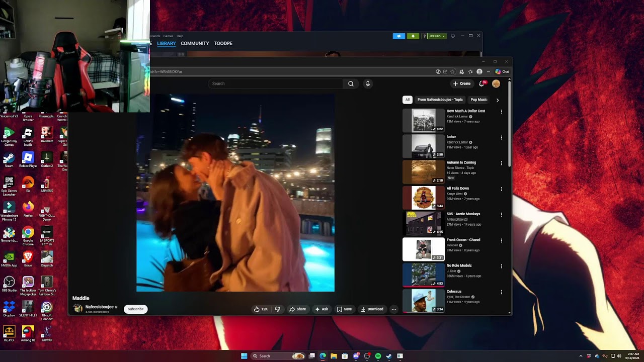This screenshot has width=644, height=362.
Task: Open Epic Games Launcher shortcut
Action: (x=9, y=186)
